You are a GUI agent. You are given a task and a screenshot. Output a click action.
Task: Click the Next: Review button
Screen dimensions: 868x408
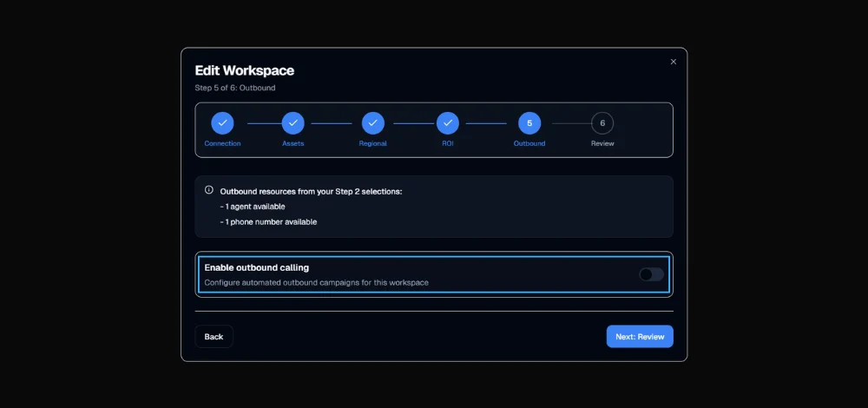pyautogui.click(x=640, y=337)
